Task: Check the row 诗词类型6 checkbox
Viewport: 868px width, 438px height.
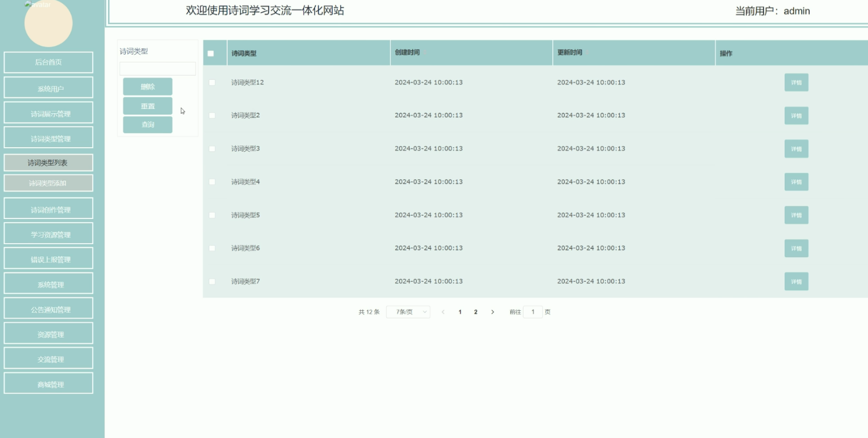Action: pos(212,248)
